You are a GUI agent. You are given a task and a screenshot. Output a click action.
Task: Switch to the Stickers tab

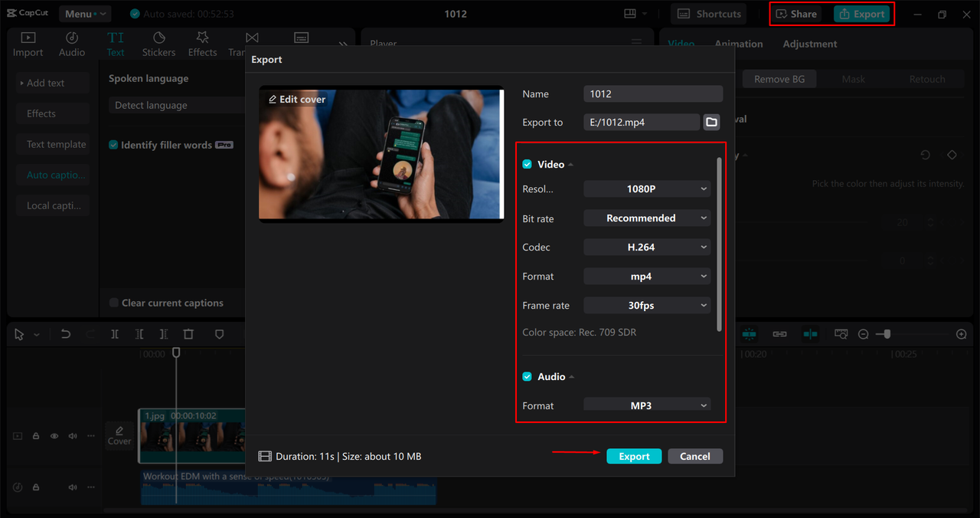click(x=158, y=44)
